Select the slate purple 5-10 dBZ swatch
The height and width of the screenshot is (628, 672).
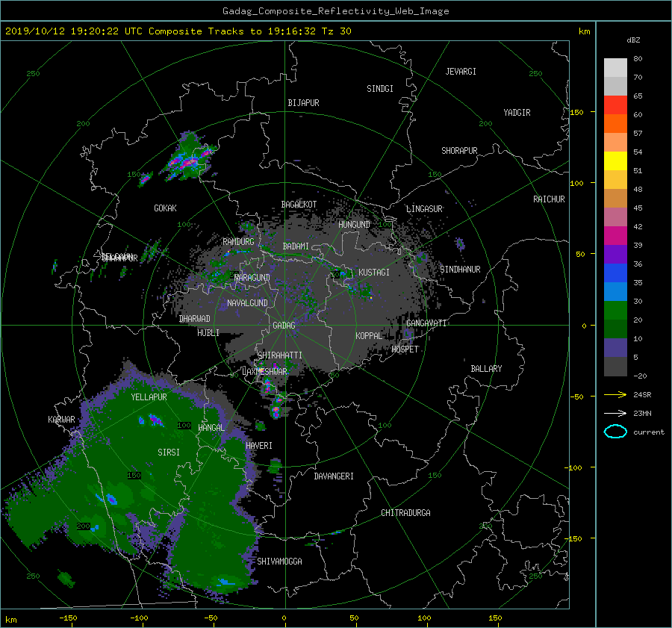tap(615, 348)
